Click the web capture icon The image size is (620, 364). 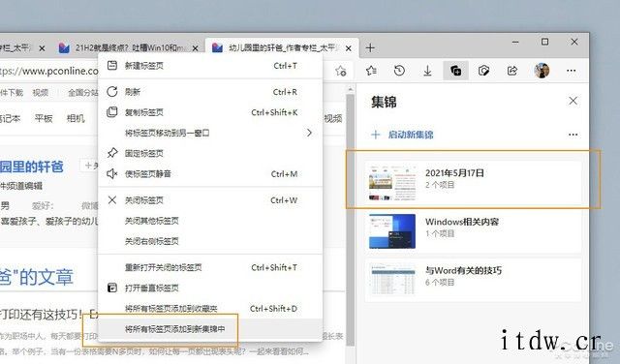pyautogui.click(x=483, y=71)
